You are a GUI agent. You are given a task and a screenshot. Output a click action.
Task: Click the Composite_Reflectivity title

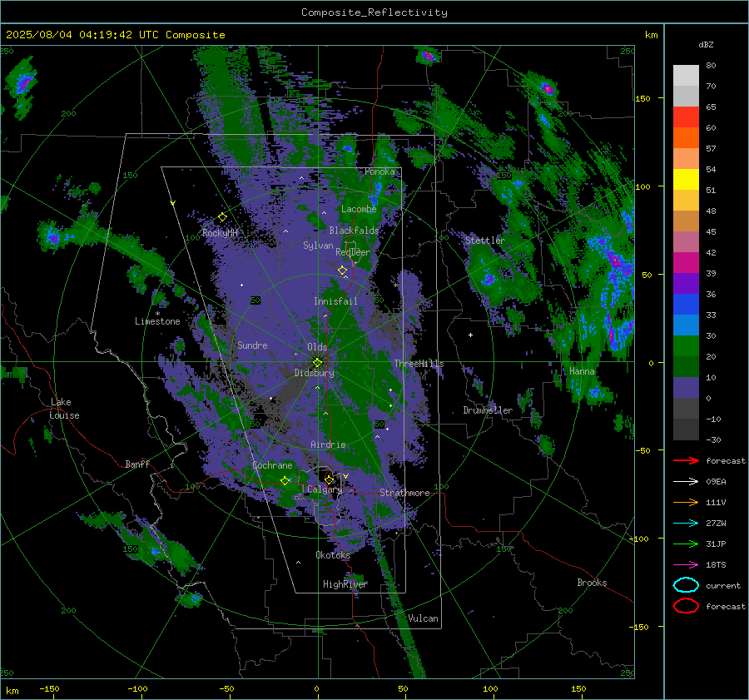pos(374,12)
